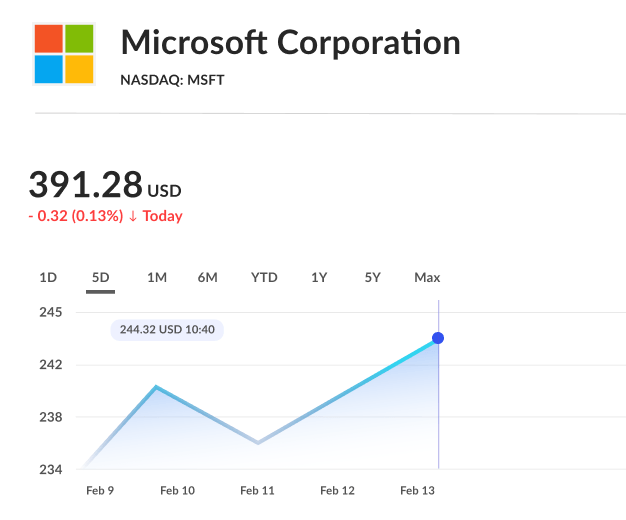Click the 244.32 USD 10:40 tooltip
This screenshot has width=626, height=520.
[x=167, y=329]
